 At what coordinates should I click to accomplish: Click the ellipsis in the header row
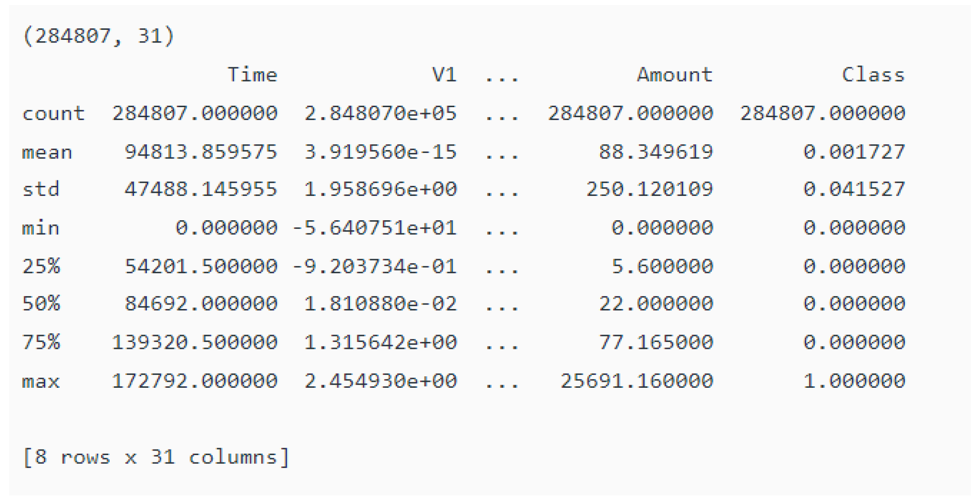[502, 76]
